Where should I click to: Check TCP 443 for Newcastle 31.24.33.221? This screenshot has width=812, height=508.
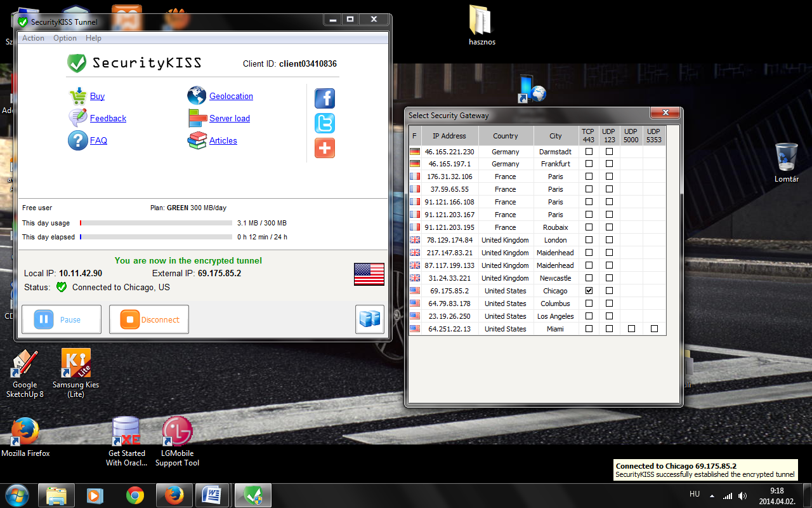pos(589,278)
